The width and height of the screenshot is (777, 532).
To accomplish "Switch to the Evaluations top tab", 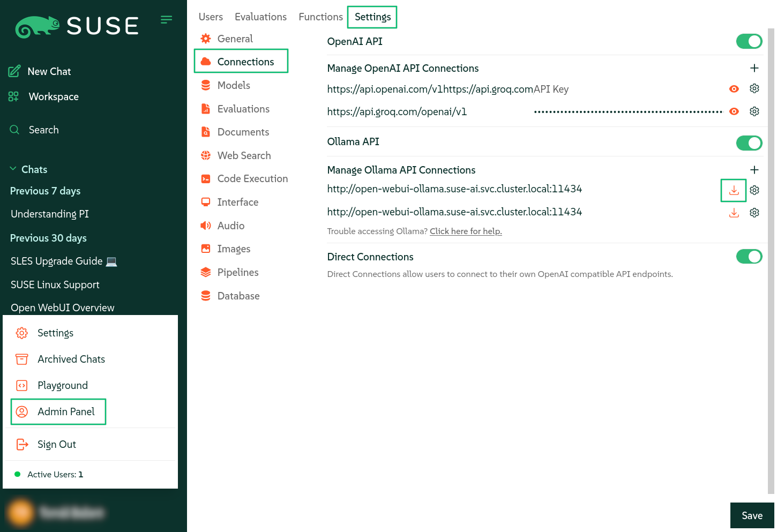I will (260, 17).
